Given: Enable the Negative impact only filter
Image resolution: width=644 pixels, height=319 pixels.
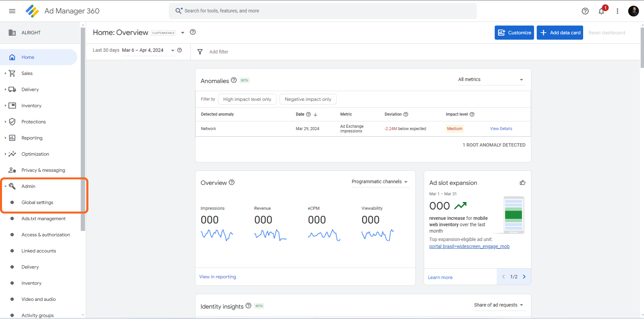Looking at the screenshot, I should pos(308,99).
